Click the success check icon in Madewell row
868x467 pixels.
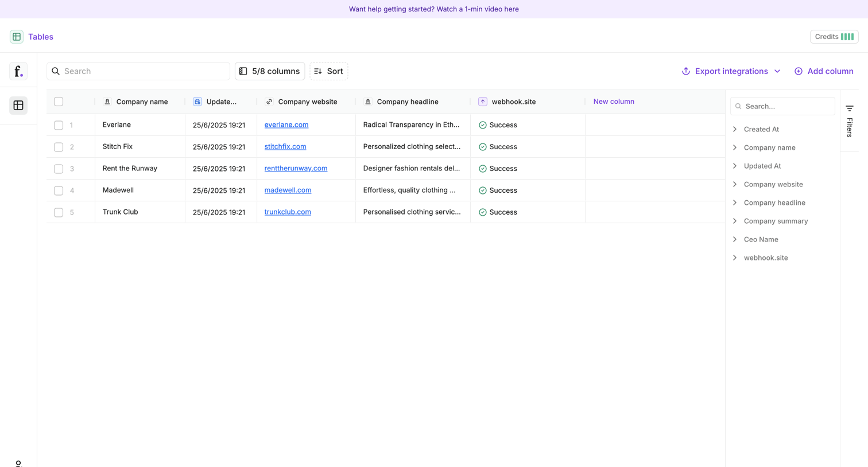[482, 190]
